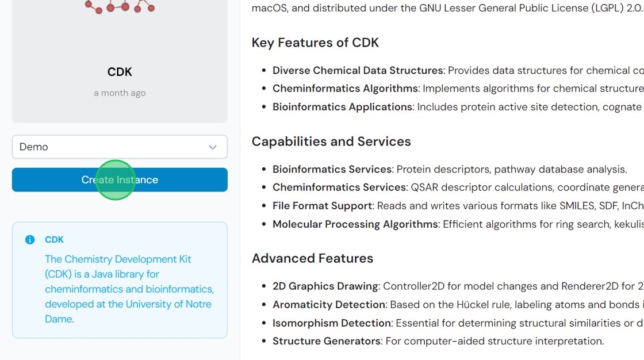Click 'Diverse Chemical Data Structures' bullet
This screenshot has height=360, width=644.
coord(358,70)
